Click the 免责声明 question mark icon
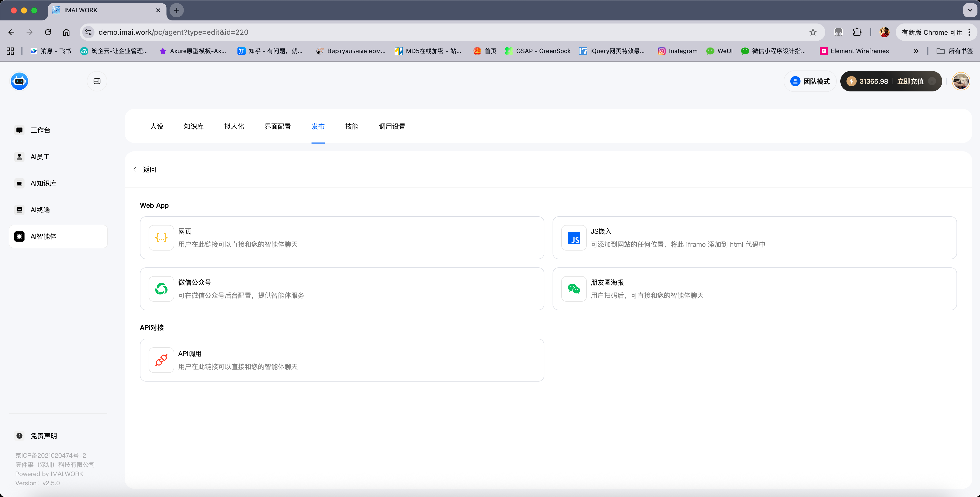This screenshot has height=497, width=980. (x=19, y=435)
